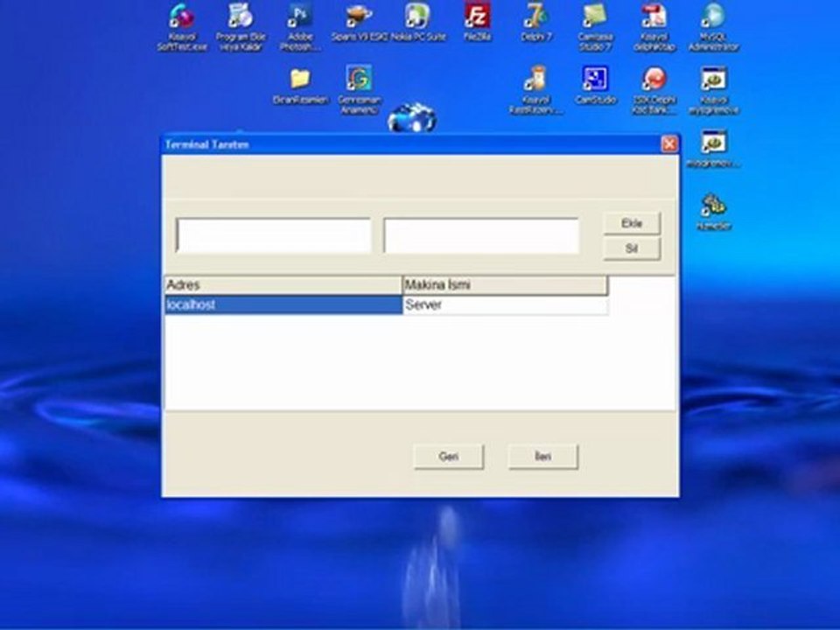Open the CamStudio desktop icon
840x630 pixels.
[x=595, y=84]
